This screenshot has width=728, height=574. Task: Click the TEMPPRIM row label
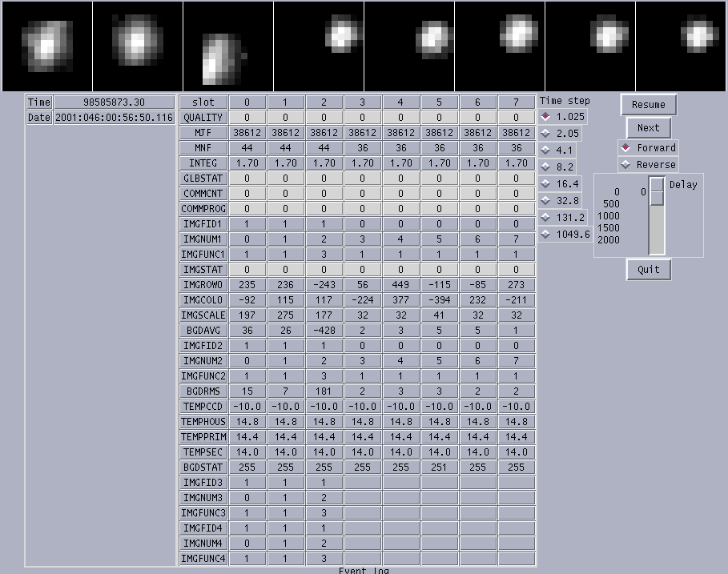point(203,437)
